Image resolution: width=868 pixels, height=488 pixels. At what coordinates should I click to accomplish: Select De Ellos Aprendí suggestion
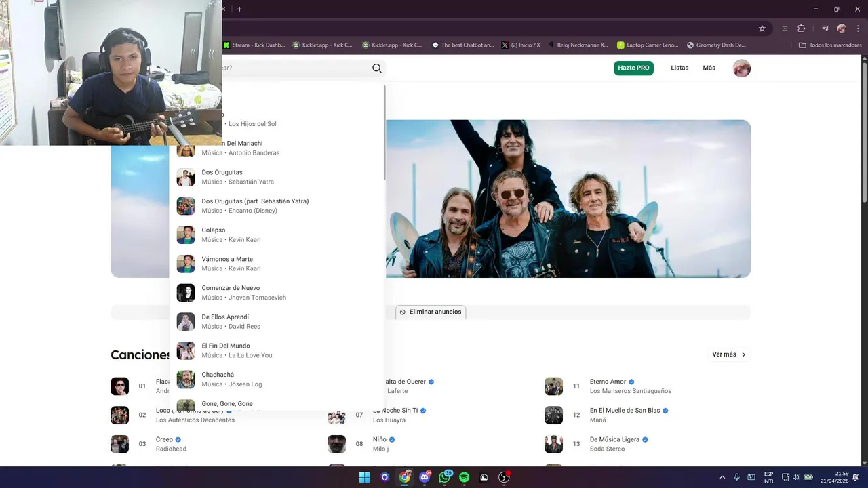pos(277,321)
